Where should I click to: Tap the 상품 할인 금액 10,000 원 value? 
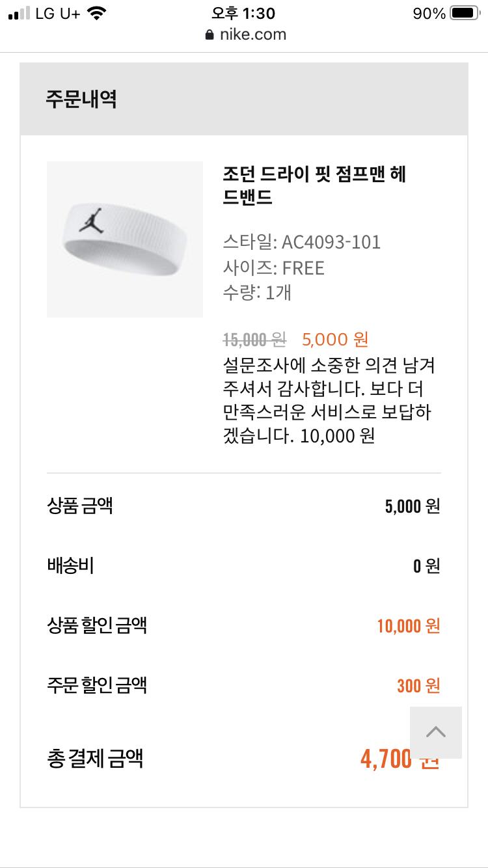[408, 626]
